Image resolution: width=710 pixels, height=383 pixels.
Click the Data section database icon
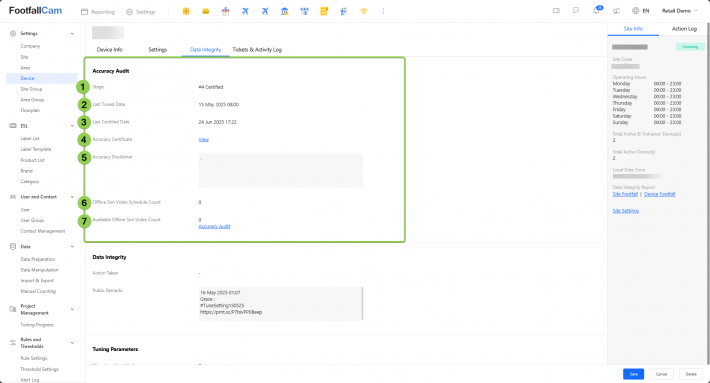pyautogui.click(x=13, y=247)
